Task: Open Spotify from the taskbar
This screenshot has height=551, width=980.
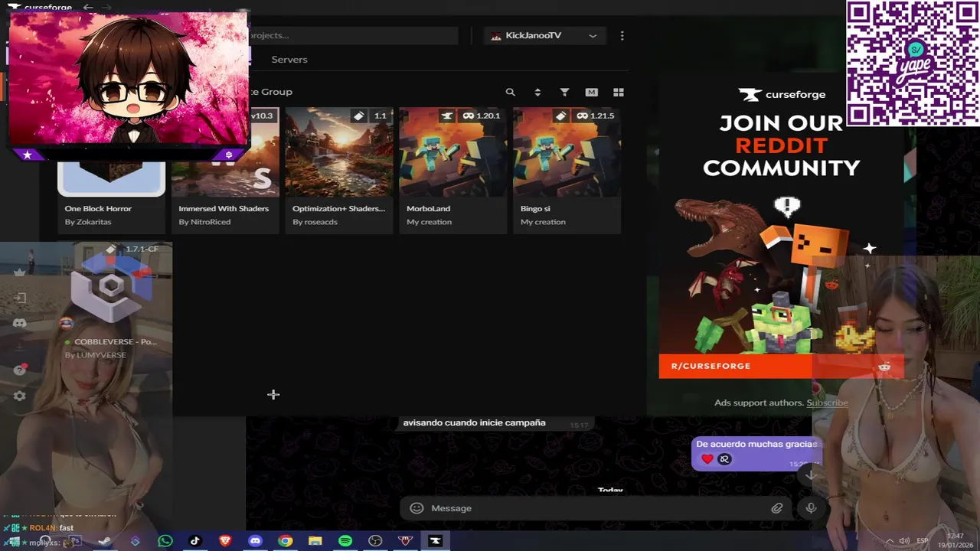Action: pyautogui.click(x=345, y=541)
